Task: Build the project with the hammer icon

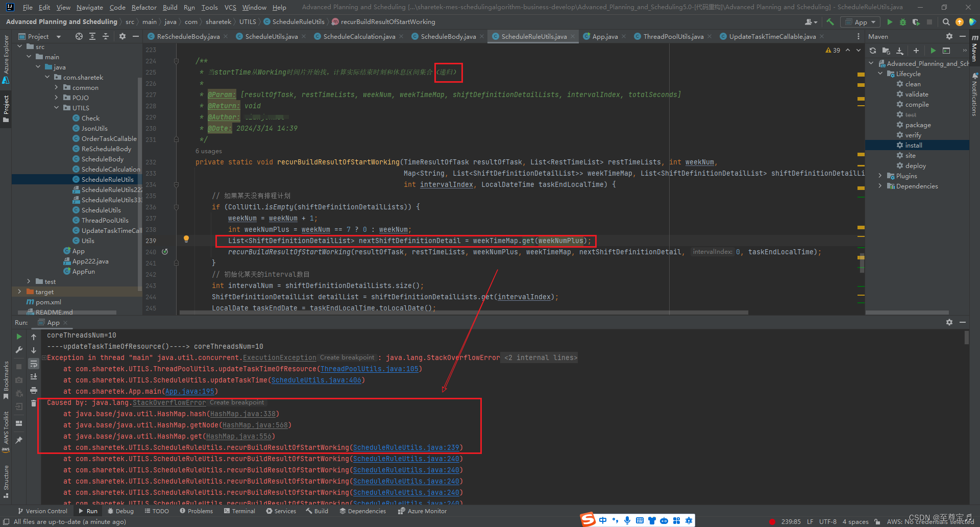Action: [830, 21]
